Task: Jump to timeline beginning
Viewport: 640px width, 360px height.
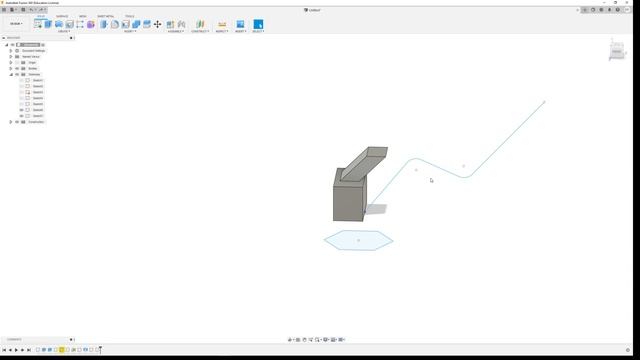Action: (x=4, y=350)
